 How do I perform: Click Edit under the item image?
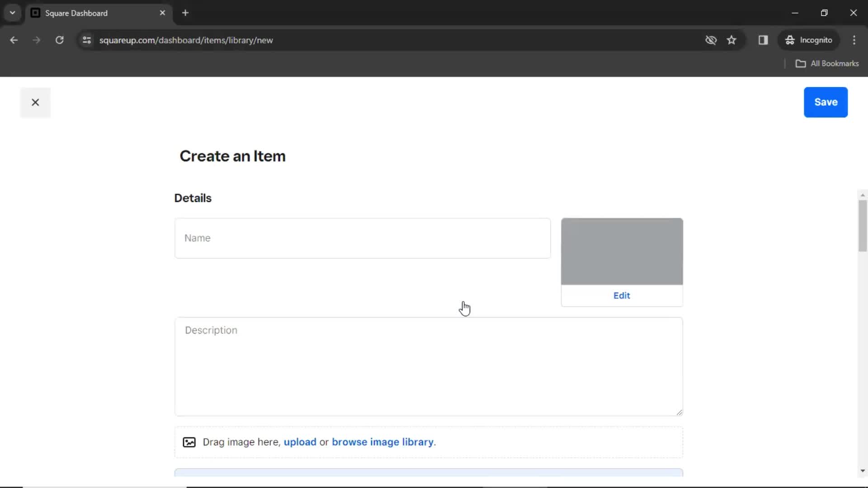coord(622,296)
